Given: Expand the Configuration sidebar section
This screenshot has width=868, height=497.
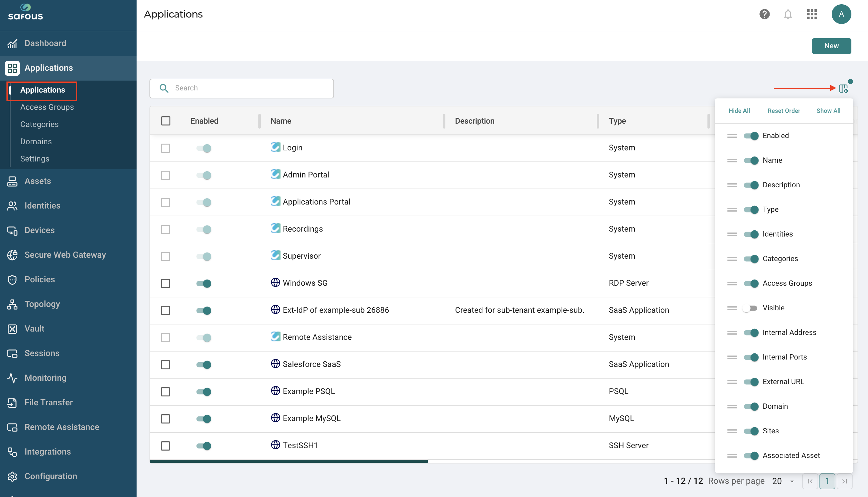Looking at the screenshot, I should [x=68, y=476].
